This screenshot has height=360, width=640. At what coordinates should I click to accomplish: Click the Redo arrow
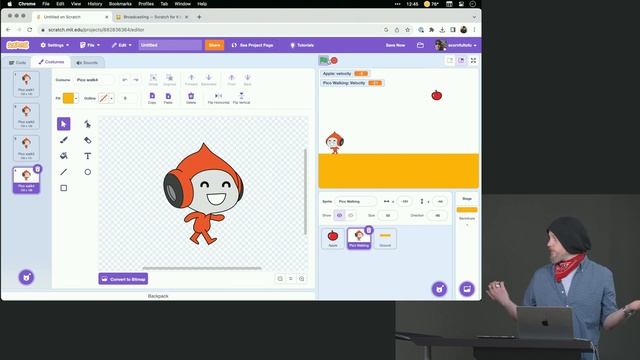[136, 80]
